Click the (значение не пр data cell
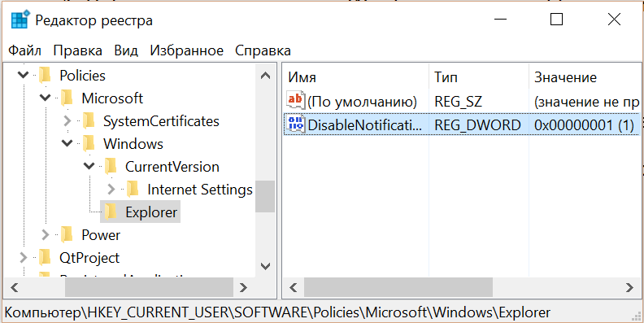The height and width of the screenshot is (323, 644). (x=586, y=101)
